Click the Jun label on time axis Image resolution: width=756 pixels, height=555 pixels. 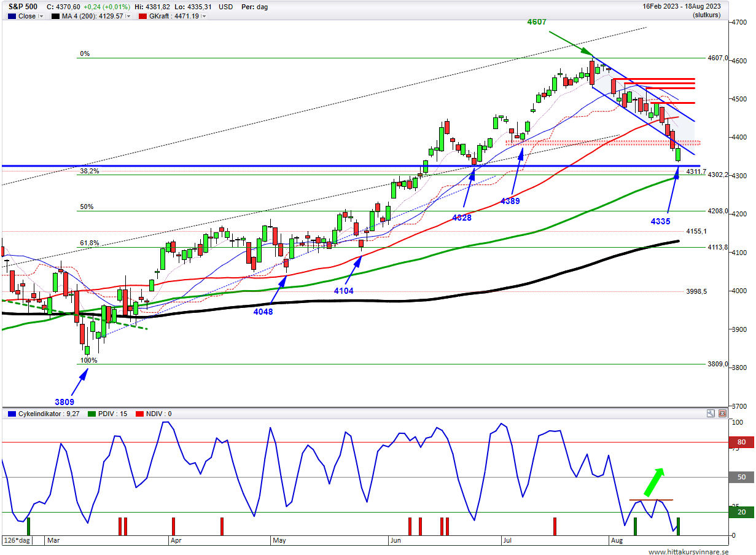pos(396,541)
